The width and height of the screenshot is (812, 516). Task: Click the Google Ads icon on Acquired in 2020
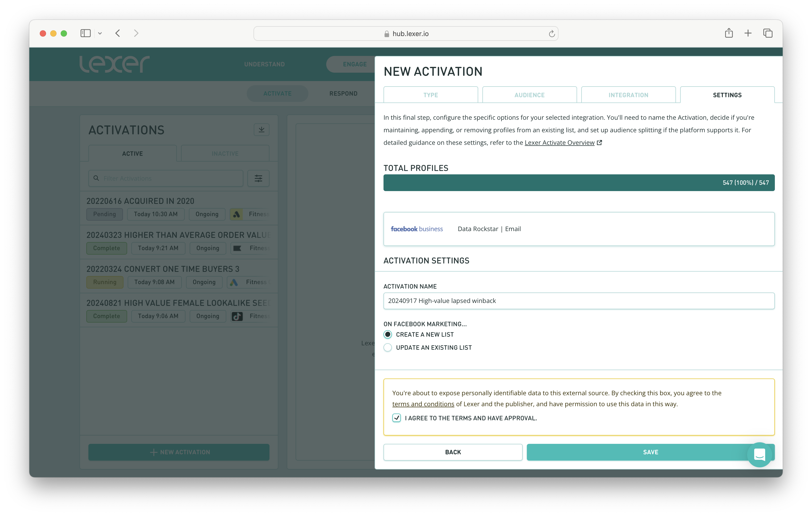point(236,214)
